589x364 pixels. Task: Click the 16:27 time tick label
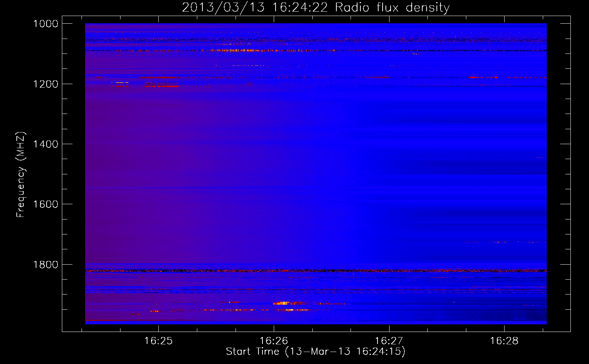click(x=389, y=341)
